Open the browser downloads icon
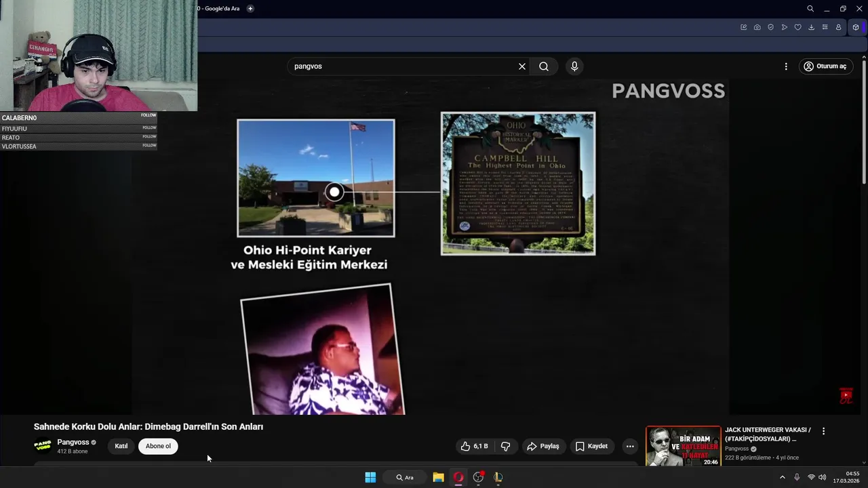Screen dimensions: 868x488 pos(812,27)
